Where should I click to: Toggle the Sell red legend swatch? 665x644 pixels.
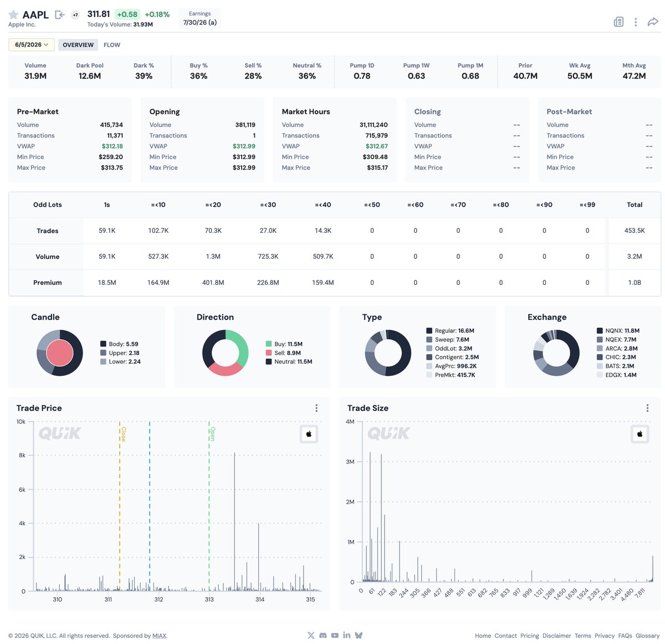(269, 353)
